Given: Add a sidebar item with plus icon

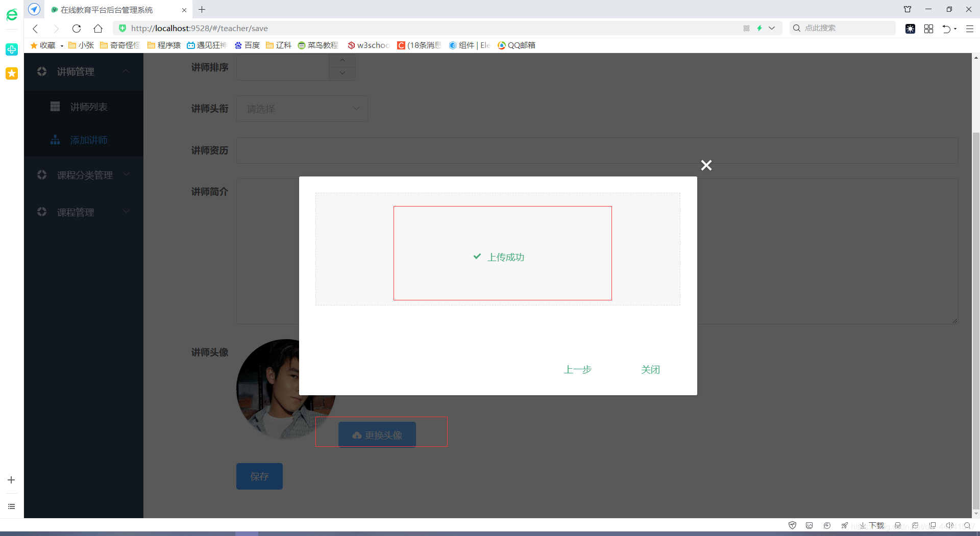Looking at the screenshot, I should 11,480.
